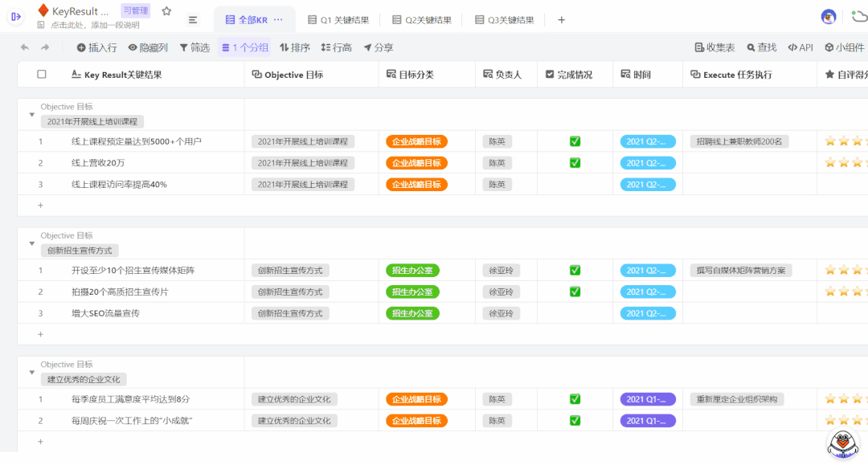868x465 pixels.
Task: Uncheck completion for 线上营收20万 row
Action: click(575, 163)
